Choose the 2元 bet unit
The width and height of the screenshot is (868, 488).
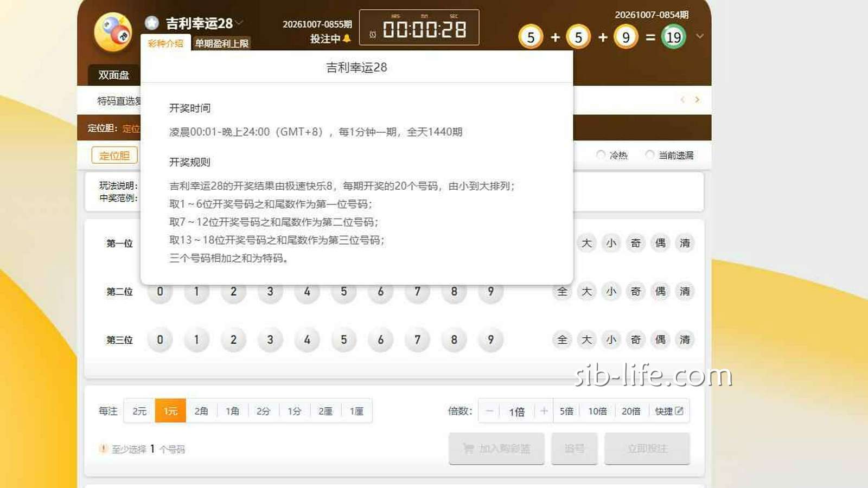139,411
